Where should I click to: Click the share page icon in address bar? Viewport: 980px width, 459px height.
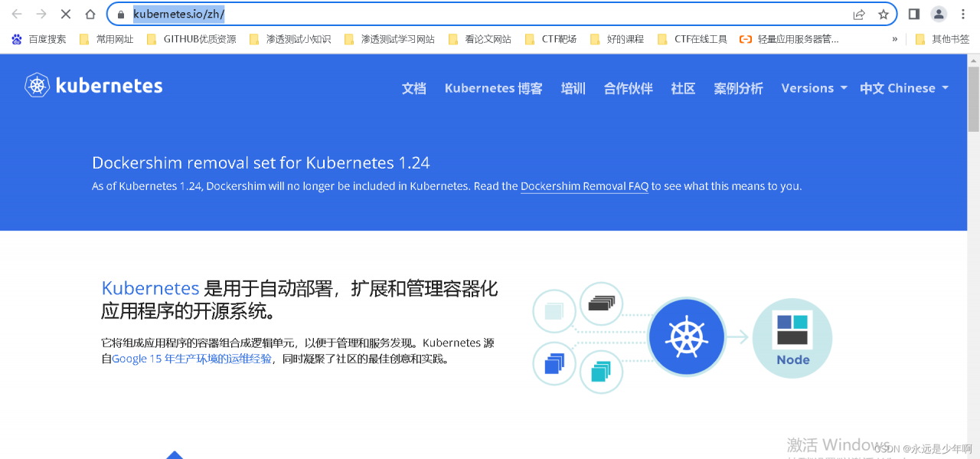point(859,15)
